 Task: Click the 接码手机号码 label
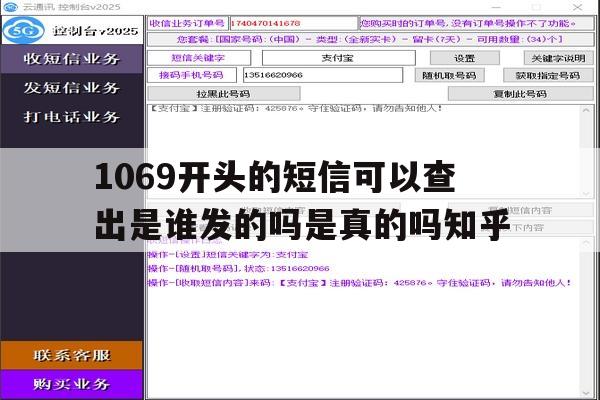coord(192,75)
